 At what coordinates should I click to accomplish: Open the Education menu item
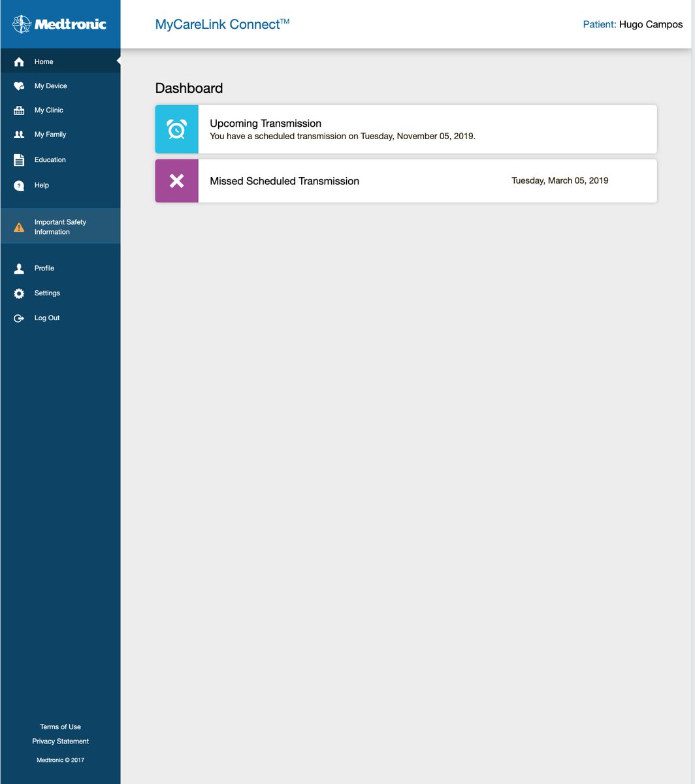coord(60,160)
